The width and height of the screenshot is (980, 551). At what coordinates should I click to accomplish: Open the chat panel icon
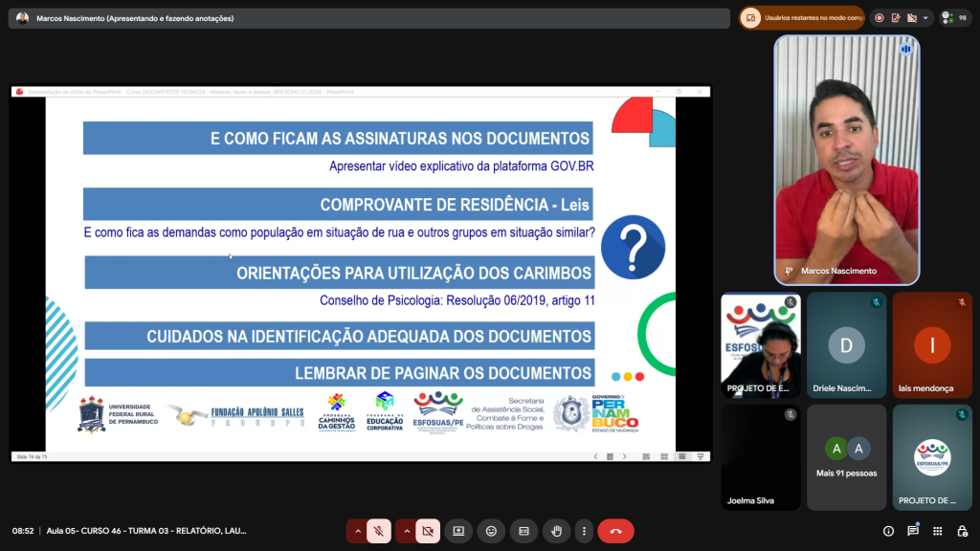click(x=913, y=531)
